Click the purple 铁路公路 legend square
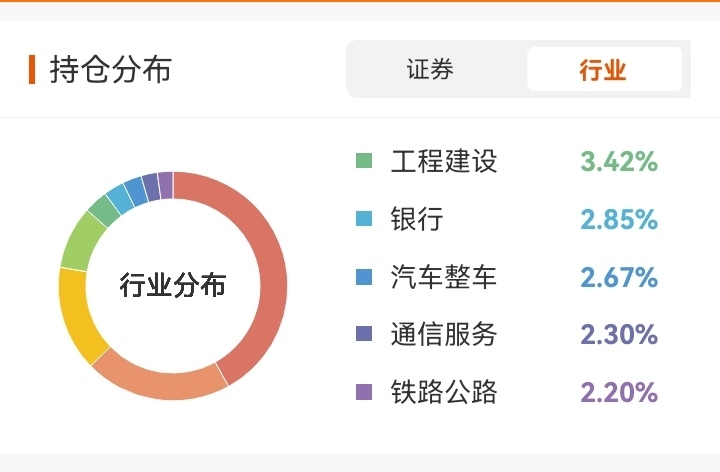720x472 pixels. (364, 391)
